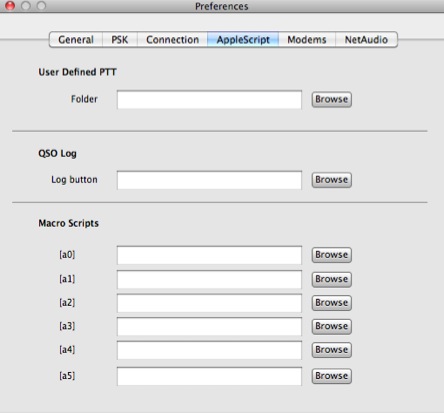Select the Connection tab
This screenshot has height=413, width=444.
point(172,40)
